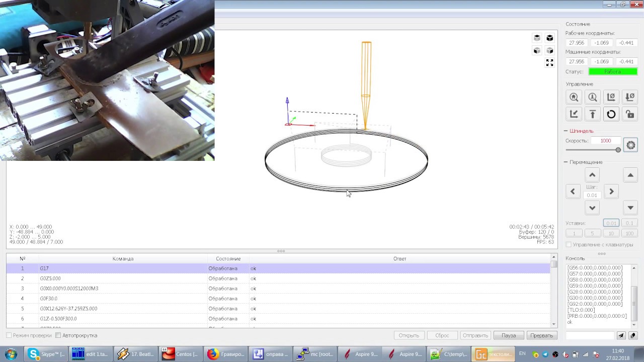Click the Home machine icon button
Image resolution: width=644 pixels, height=362 pixels.
(574, 98)
